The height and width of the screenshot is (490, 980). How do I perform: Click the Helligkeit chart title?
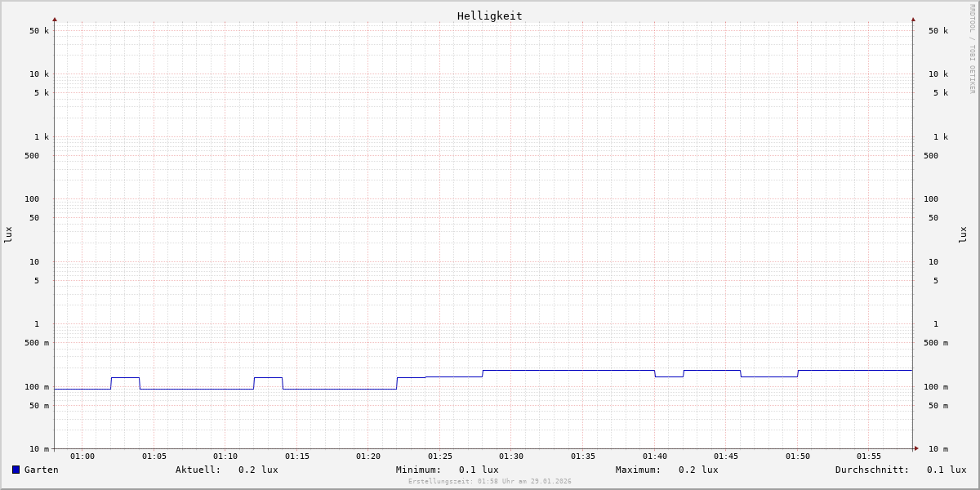point(489,16)
